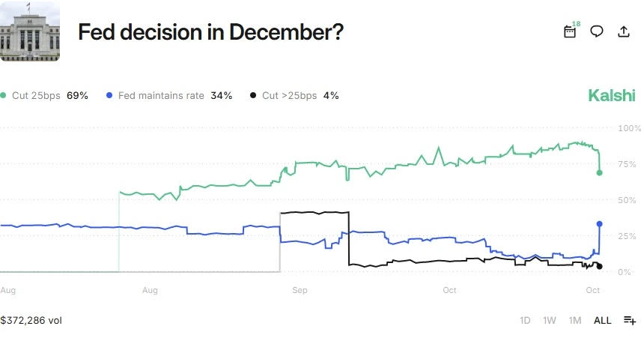Click the black endpoint marker on the chart
Viewport: 644px width, 338px height.
tap(599, 266)
